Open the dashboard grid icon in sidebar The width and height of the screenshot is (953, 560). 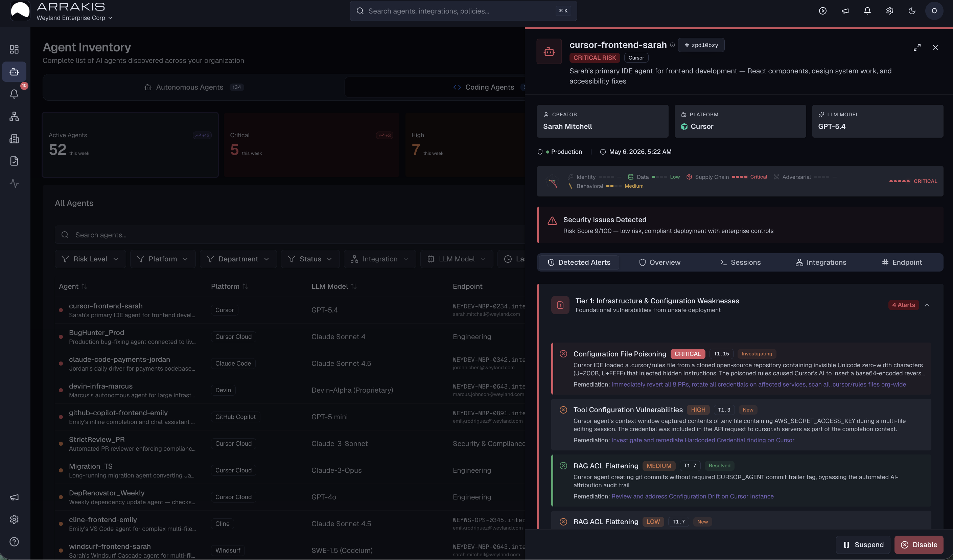click(14, 49)
